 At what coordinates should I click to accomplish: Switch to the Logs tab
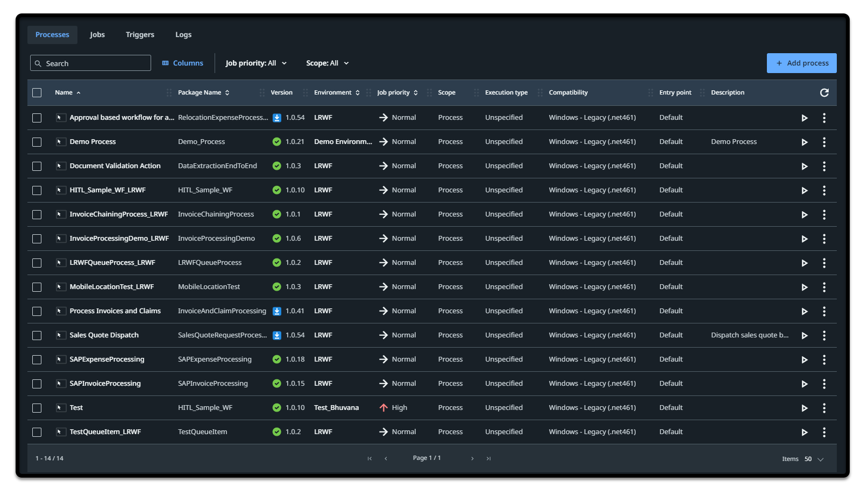point(183,35)
